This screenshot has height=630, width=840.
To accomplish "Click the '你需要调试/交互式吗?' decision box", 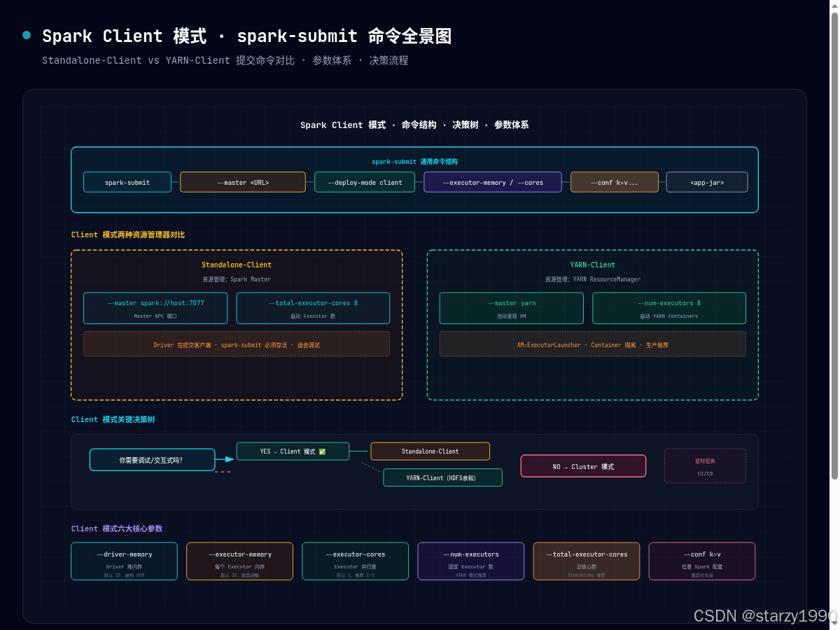I will point(152,460).
